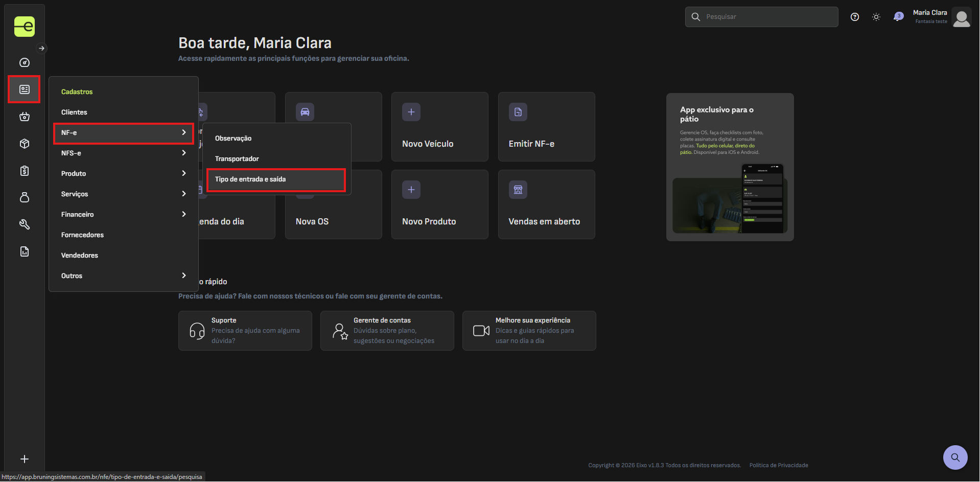Open Política de Privacidade link
The image size is (980, 482).
[779, 465]
